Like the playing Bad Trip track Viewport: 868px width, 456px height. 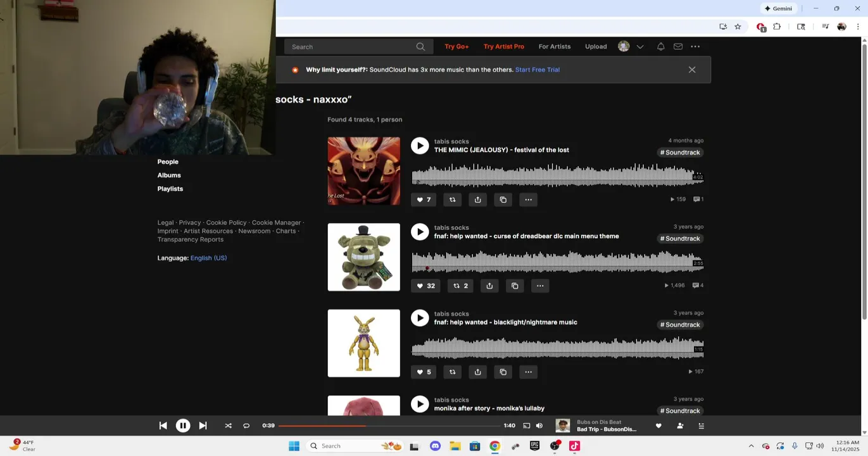coord(658,426)
